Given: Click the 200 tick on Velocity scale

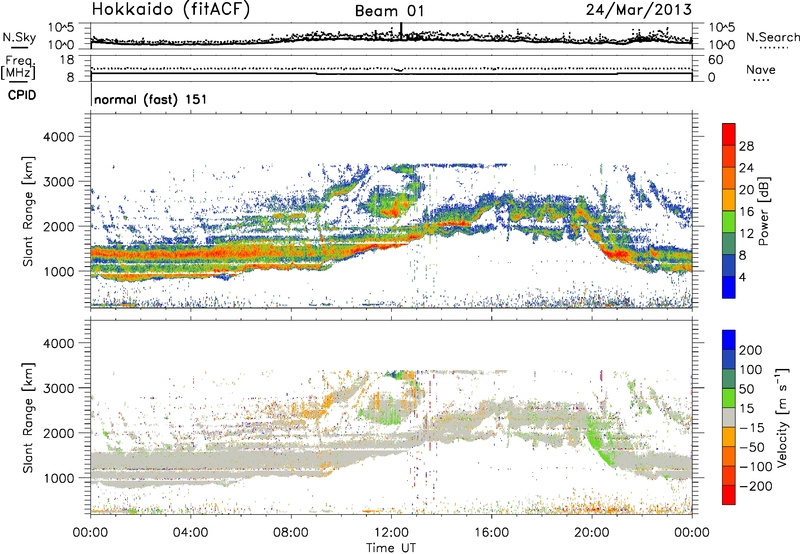Looking at the screenshot, I should (750, 350).
